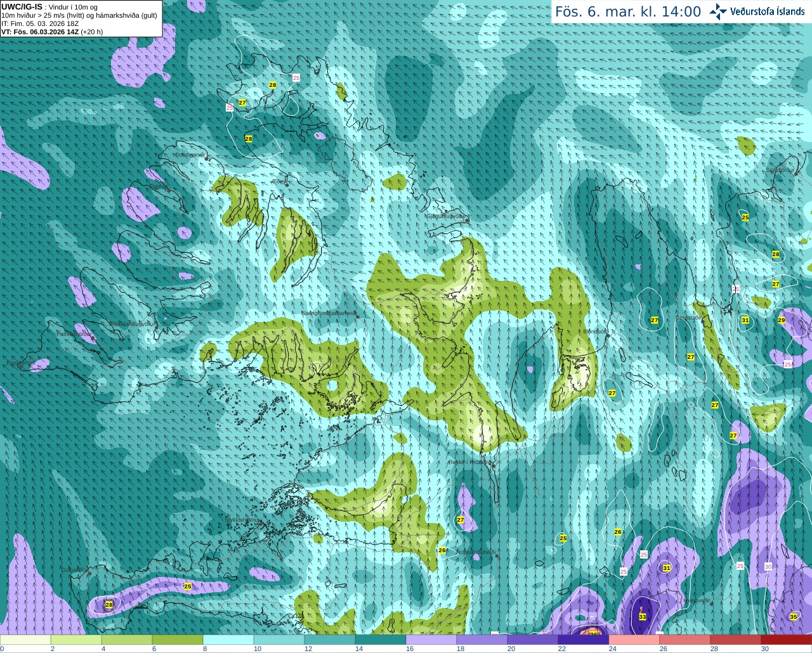This screenshot has height=653, width=812.
Task: Select the dark red above-30 m/s legend swatch
Action: (787, 640)
